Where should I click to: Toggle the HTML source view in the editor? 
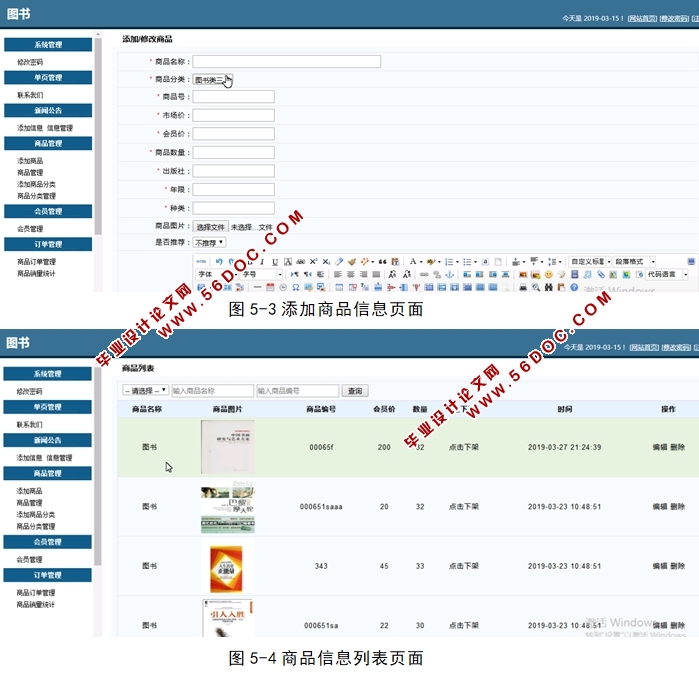pos(201,262)
